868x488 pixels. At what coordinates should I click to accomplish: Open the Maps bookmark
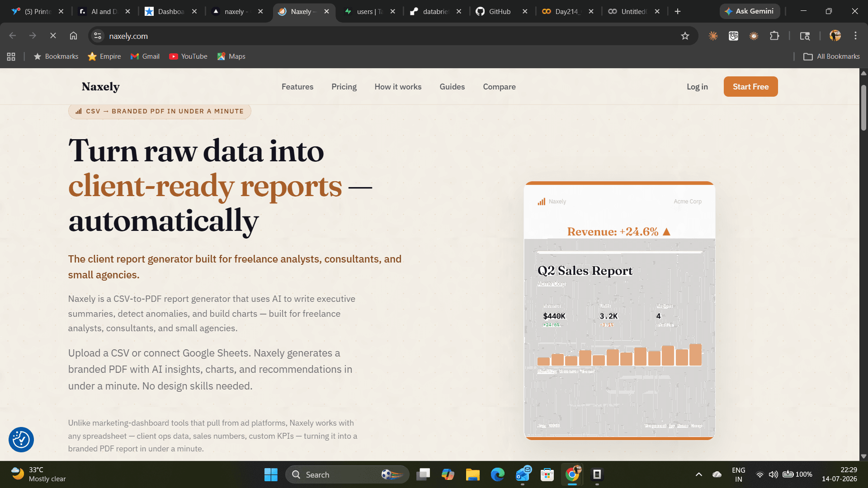pos(231,56)
